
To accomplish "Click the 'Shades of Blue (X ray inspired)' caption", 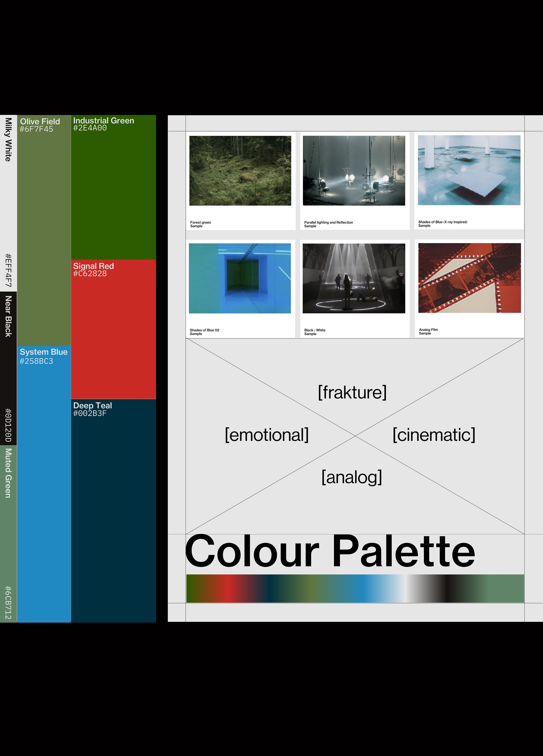I will 443,222.
